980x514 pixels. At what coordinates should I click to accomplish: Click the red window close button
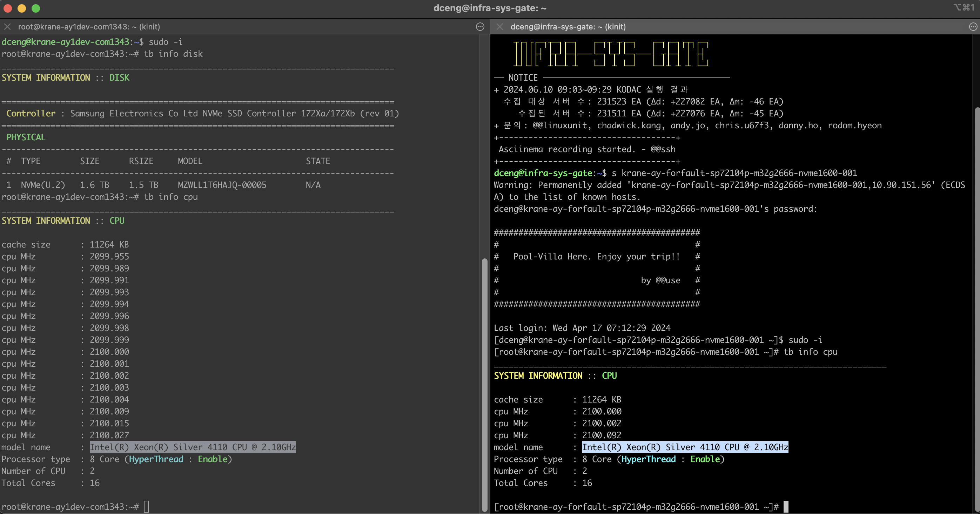[x=8, y=8]
